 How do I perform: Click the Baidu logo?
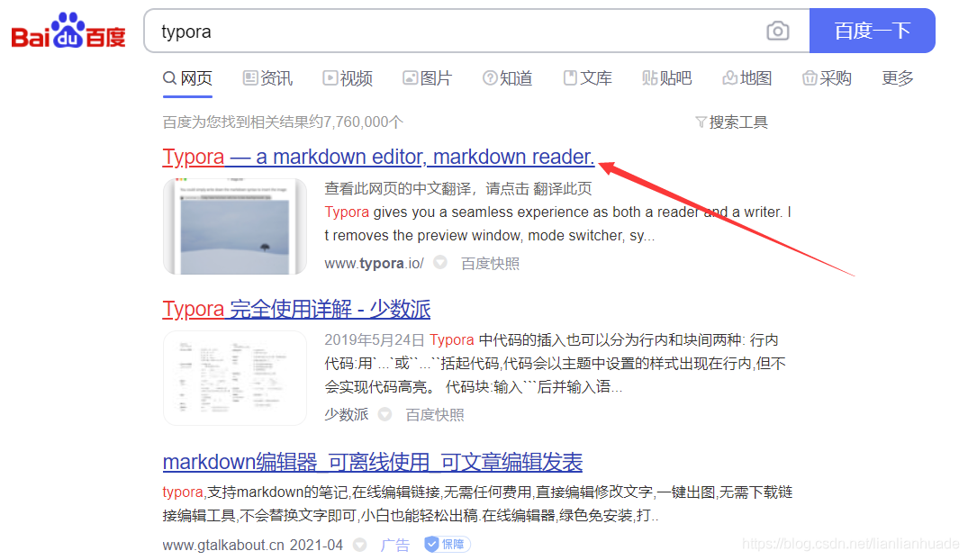coord(68,30)
